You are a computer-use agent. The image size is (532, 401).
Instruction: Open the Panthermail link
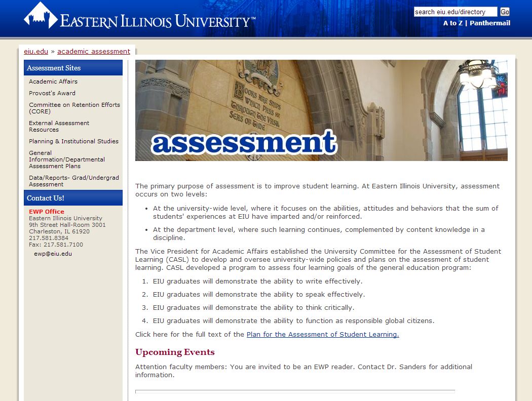click(489, 23)
